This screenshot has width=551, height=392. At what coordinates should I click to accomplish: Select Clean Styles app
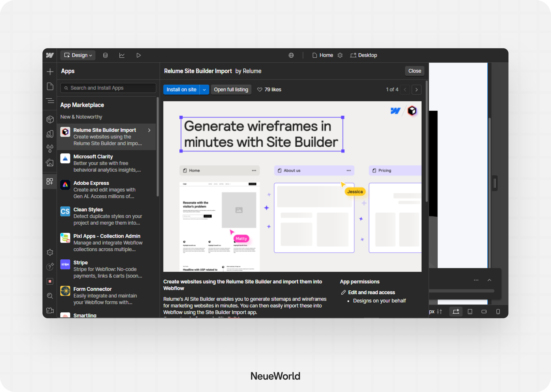point(106,216)
